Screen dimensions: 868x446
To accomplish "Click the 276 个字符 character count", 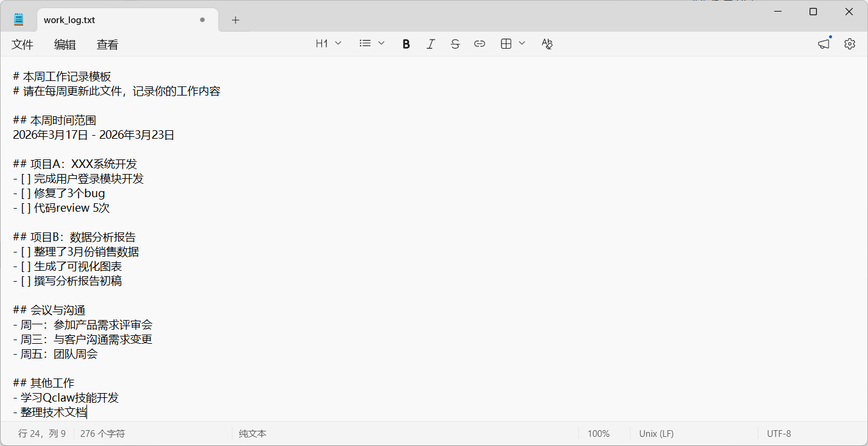I will tap(102, 434).
